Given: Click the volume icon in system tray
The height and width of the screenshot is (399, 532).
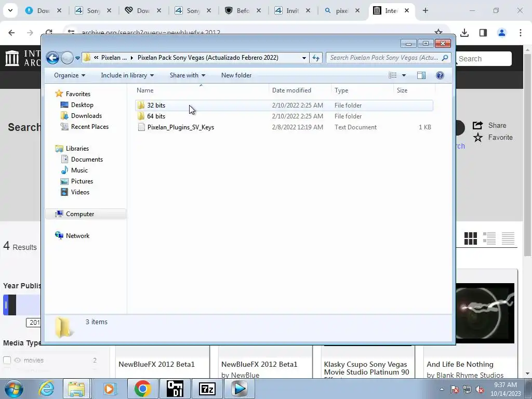Looking at the screenshot, I should click(480, 390).
